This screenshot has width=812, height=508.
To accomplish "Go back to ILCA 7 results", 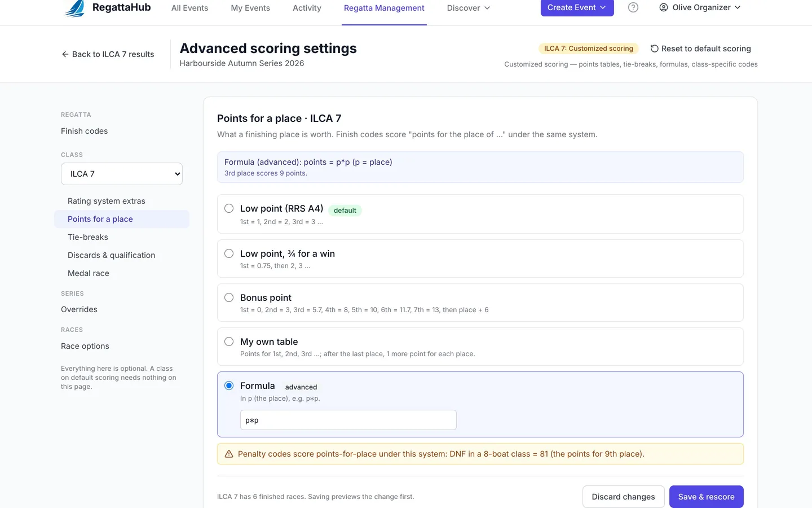I will click(x=108, y=54).
